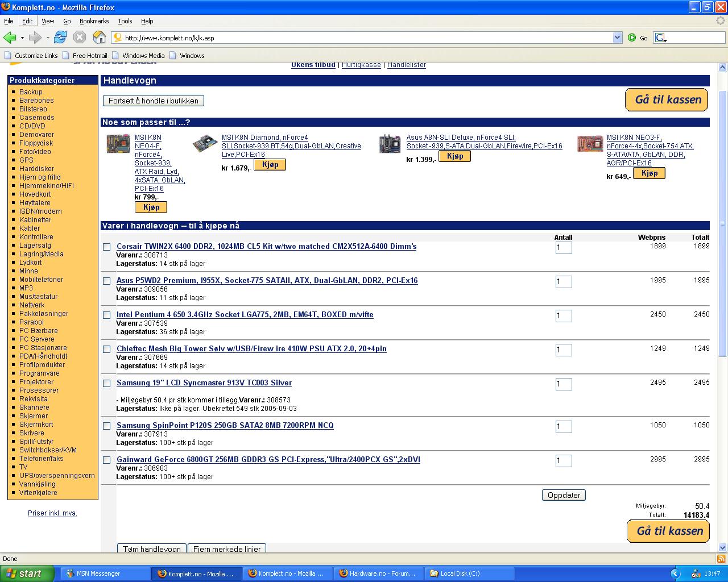Click the Priser inkl. mva. link
Screen dimensions: 728x582
click(x=53, y=513)
